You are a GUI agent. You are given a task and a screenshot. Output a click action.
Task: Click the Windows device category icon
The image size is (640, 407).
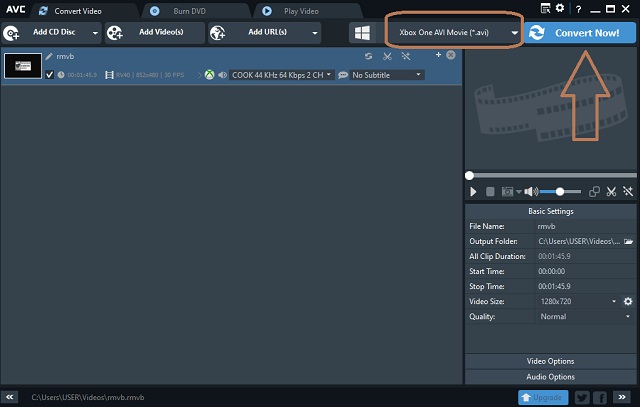[362, 33]
